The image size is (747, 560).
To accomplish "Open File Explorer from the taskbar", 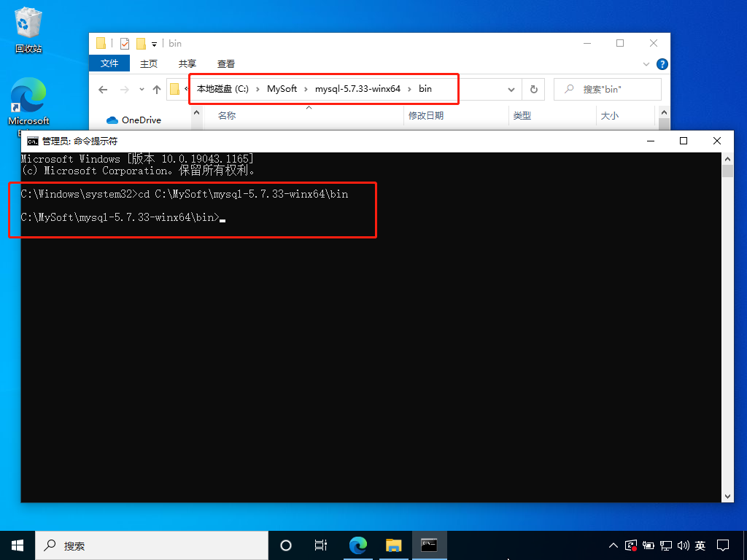I will tap(393, 545).
